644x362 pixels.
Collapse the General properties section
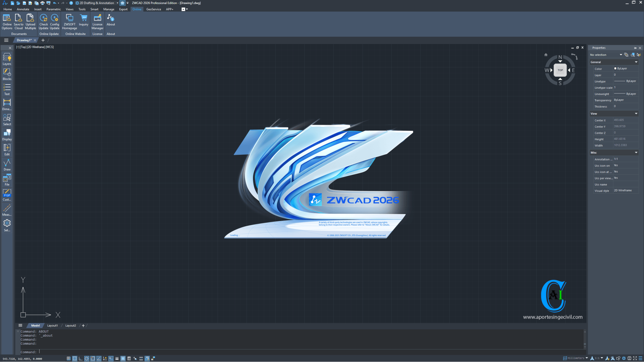tap(636, 62)
